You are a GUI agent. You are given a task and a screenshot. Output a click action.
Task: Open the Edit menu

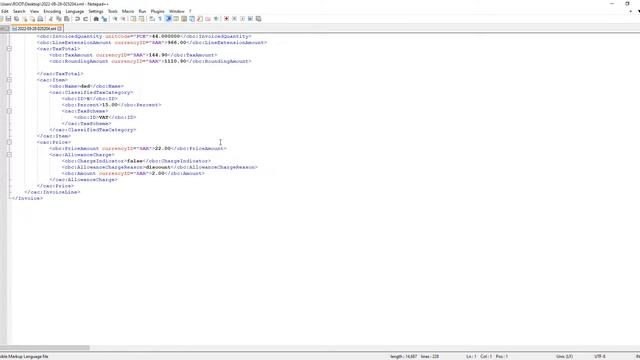click(x=5, y=11)
